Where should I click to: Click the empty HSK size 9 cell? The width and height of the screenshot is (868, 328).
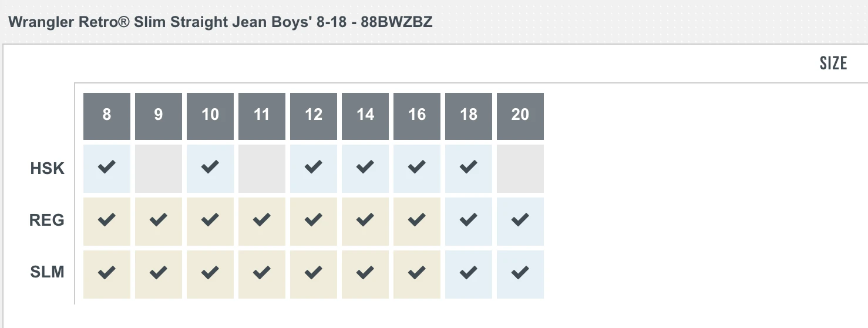point(159,168)
